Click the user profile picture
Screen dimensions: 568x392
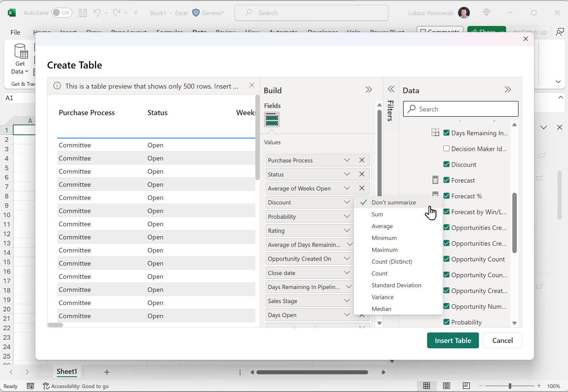464,13
